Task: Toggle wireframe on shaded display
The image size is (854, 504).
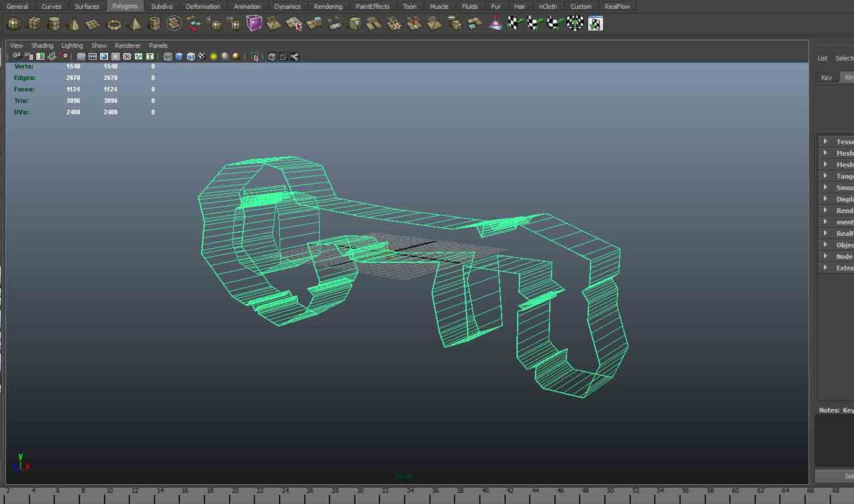Action: pyautogui.click(x=191, y=56)
